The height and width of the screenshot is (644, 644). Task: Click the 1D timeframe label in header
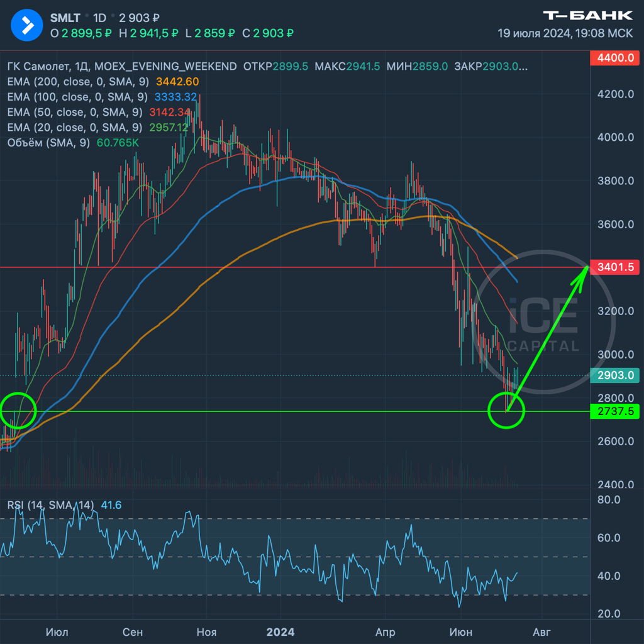point(99,18)
